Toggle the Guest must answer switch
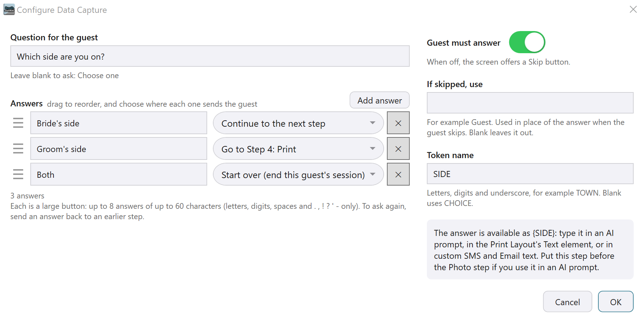Screen dimensions: 644x323 527,42
